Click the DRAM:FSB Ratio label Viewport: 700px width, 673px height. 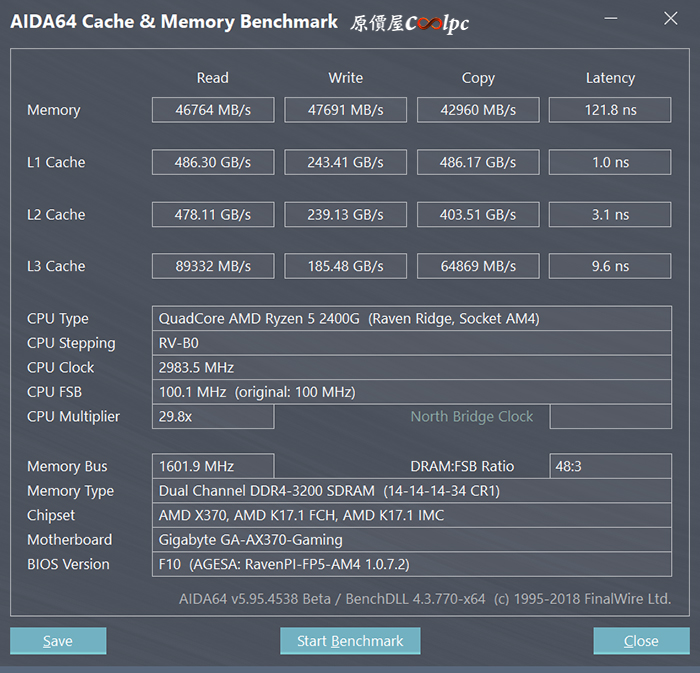(462, 466)
